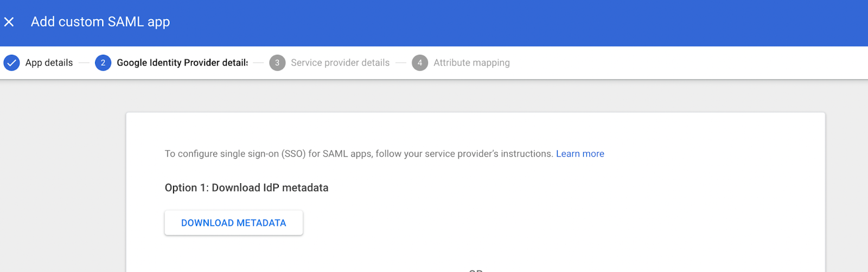The image size is (868, 272).
Task: Click the Add custom SAML app title
Action: 100,22
